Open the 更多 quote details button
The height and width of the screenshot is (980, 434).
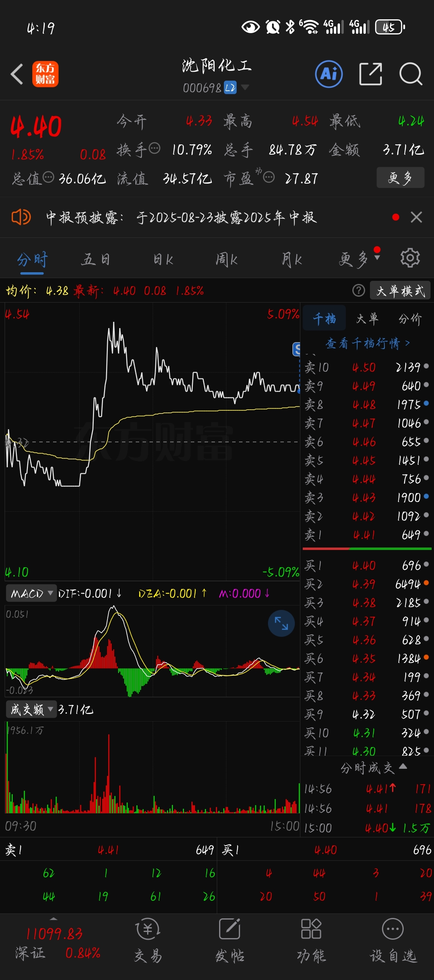400,177
